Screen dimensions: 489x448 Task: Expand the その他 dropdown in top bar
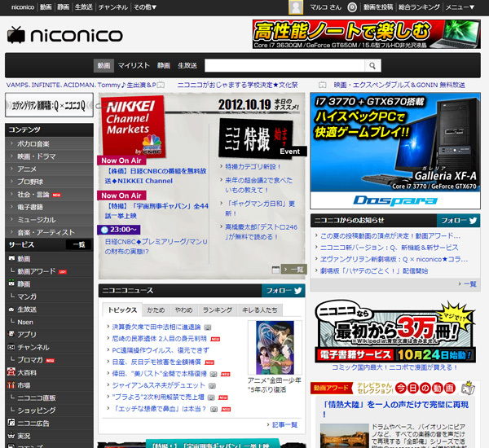(143, 7)
